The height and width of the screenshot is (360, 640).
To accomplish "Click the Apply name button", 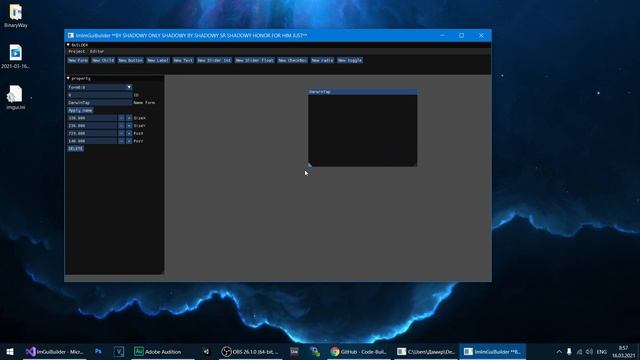I will [x=80, y=110].
